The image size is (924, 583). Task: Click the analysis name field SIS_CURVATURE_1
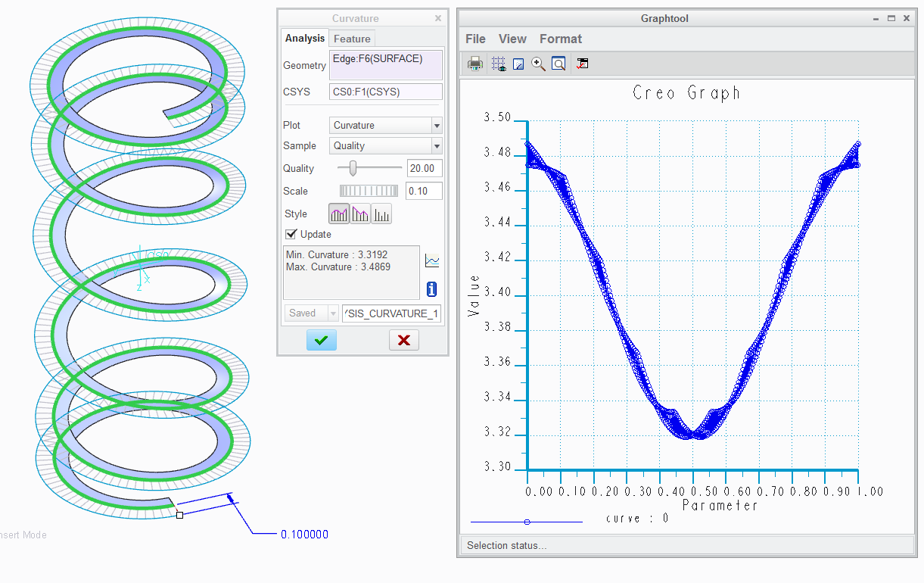391,313
